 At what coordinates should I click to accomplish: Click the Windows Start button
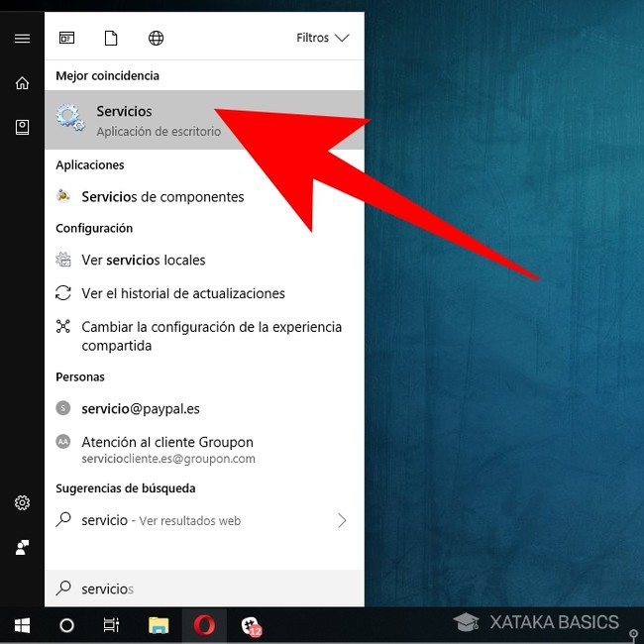[22, 625]
